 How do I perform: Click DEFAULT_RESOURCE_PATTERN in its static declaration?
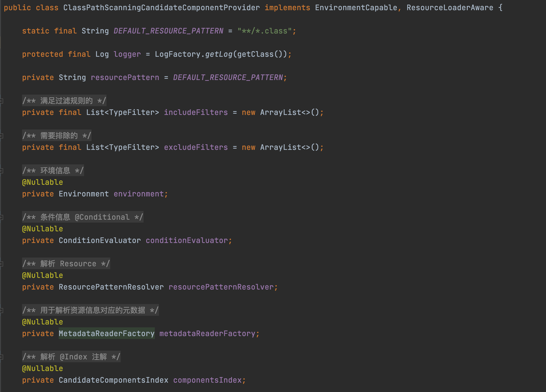(x=169, y=31)
